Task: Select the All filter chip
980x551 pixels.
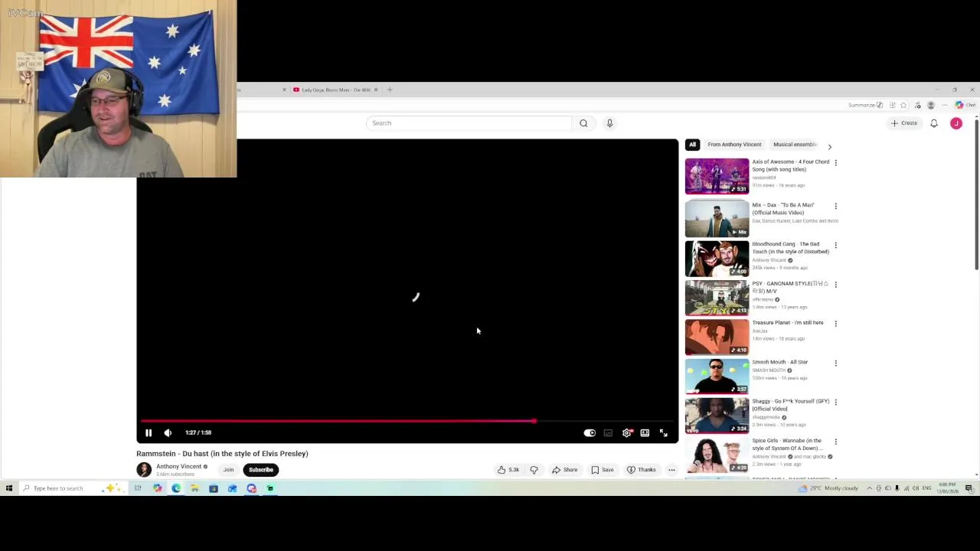Action: 692,145
